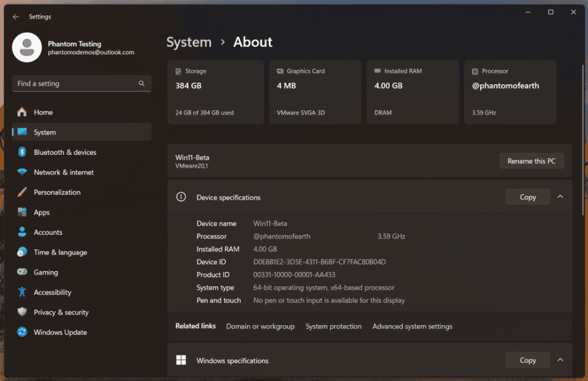Viewport: 588px width, 381px height.
Task: Go to Gaming settings
Action: pos(82,272)
